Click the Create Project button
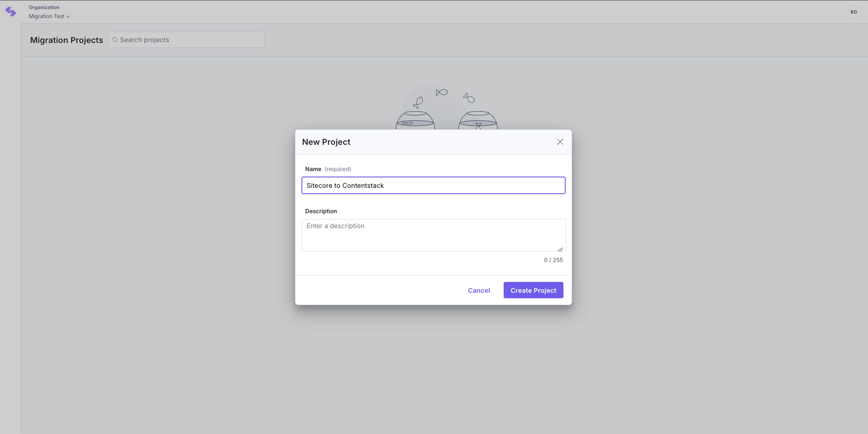 click(533, 290)
